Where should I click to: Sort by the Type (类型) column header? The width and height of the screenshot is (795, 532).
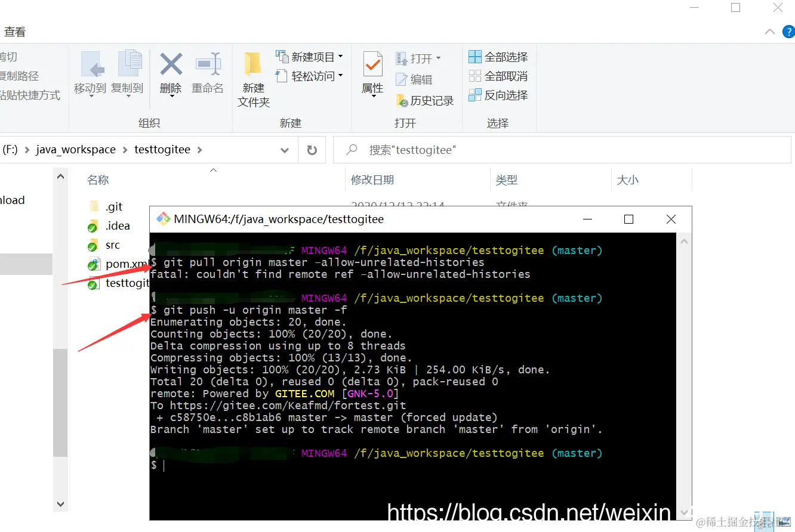507,180
